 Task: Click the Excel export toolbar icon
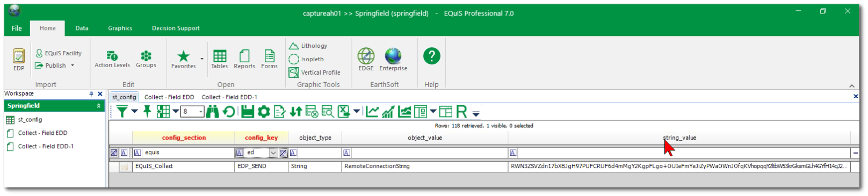pos(344,111)
